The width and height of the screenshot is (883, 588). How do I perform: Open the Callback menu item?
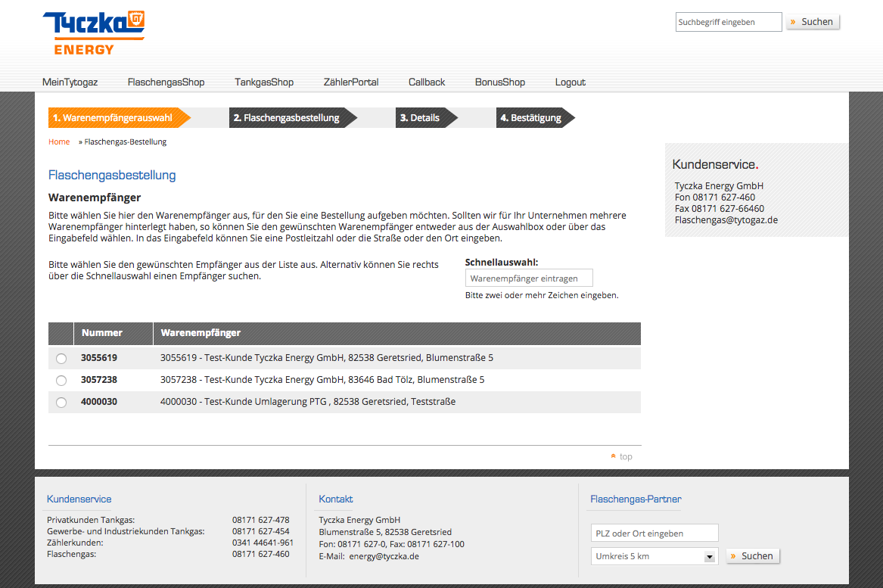click(427, 82)
